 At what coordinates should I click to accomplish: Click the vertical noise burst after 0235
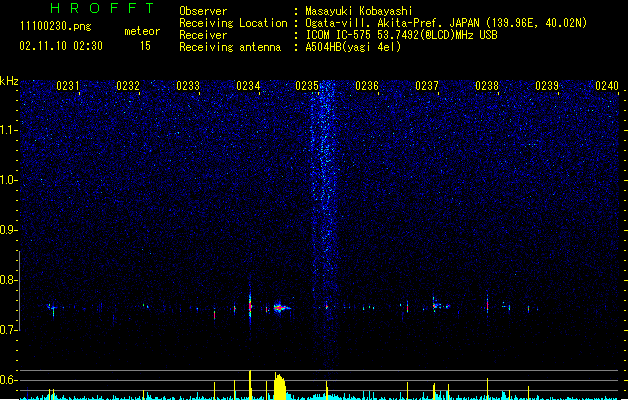tap(325, 225)
